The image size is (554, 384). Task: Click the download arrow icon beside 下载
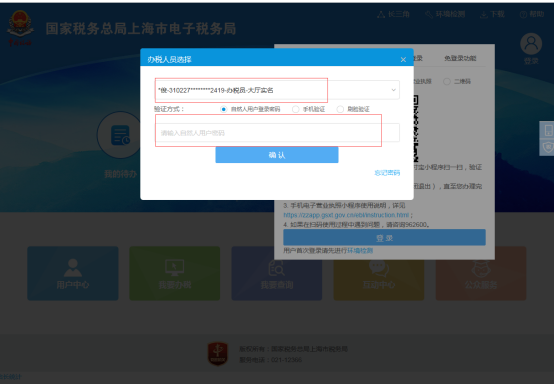(x=484, y=14)
